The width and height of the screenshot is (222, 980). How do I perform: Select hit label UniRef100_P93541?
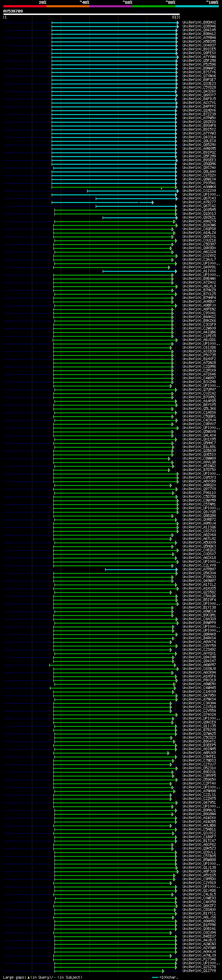click(x=199, y=183)
